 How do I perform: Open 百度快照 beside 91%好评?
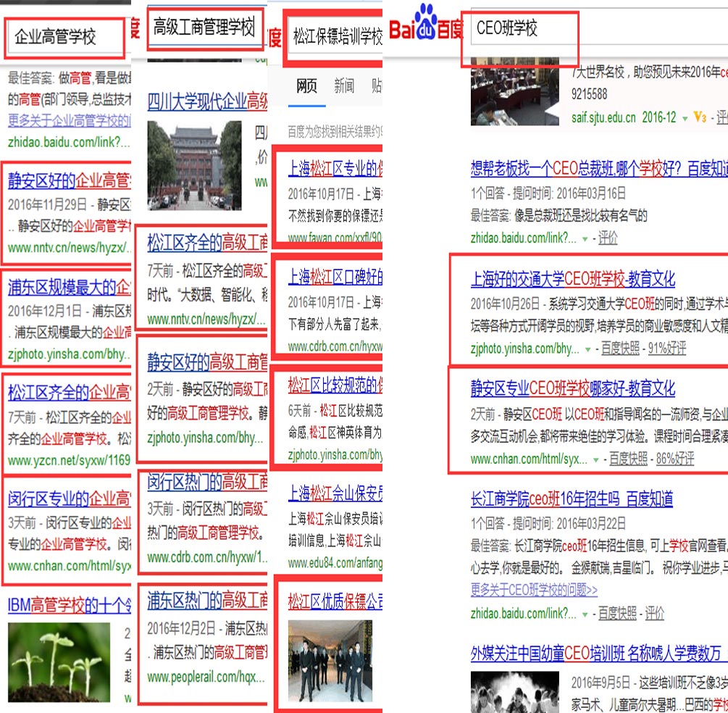point(620,349)
